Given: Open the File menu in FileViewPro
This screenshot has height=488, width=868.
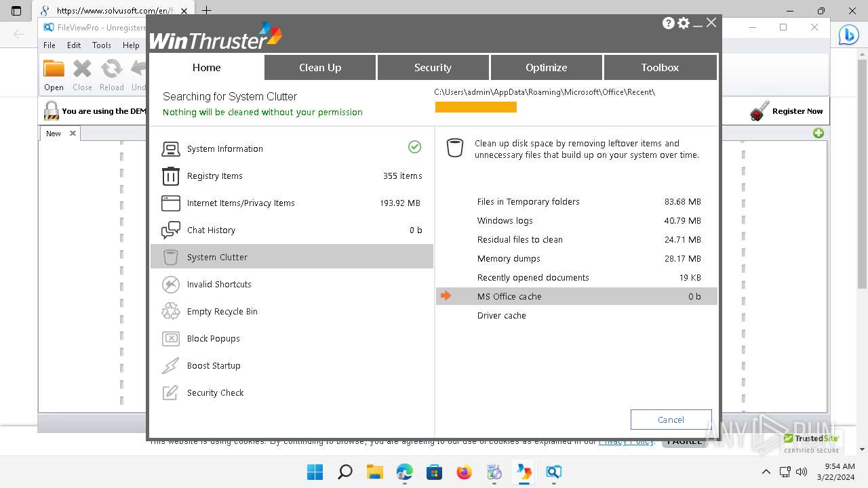Looking at the screenshot, I should (x=50, y=45).
